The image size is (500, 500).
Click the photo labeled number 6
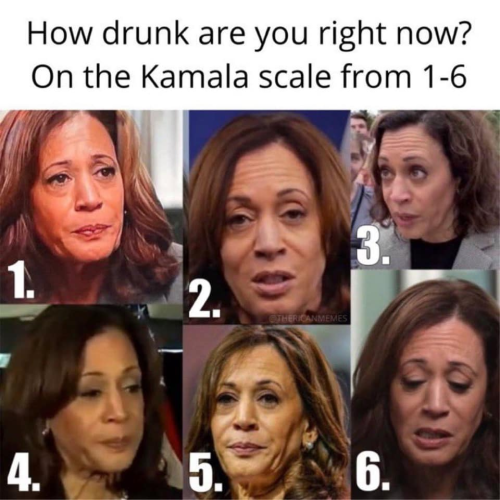[x=425, y=385]
